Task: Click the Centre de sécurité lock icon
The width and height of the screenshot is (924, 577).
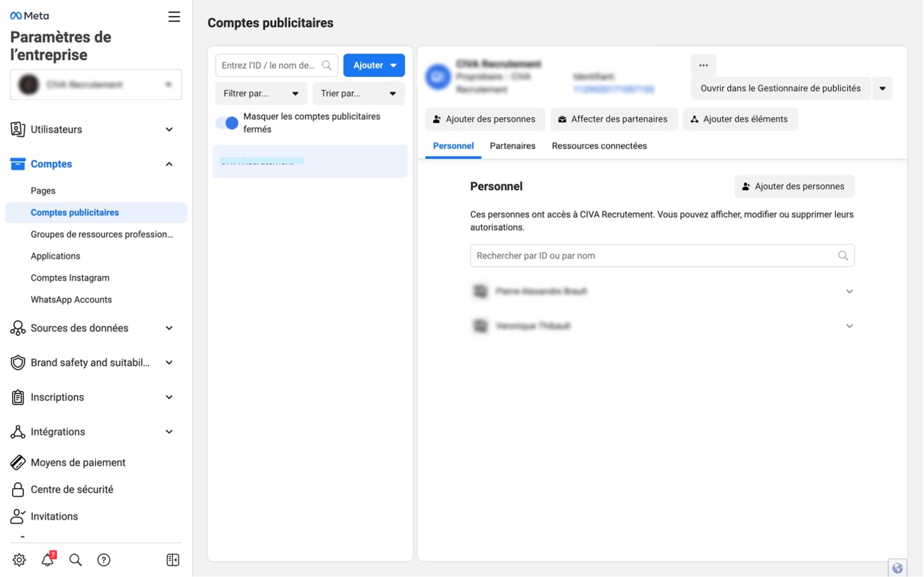Action: (x=17, y=489)
